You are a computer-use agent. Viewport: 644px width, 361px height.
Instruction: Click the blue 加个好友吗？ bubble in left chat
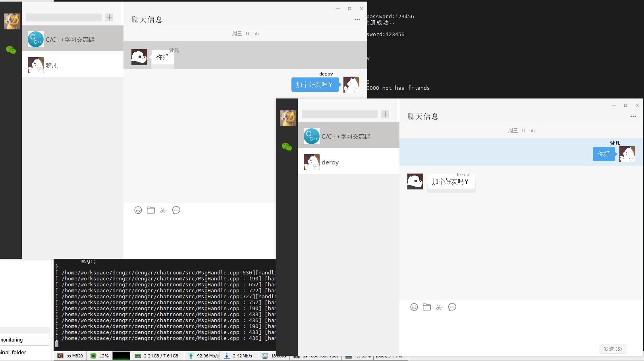click(315, 85)
